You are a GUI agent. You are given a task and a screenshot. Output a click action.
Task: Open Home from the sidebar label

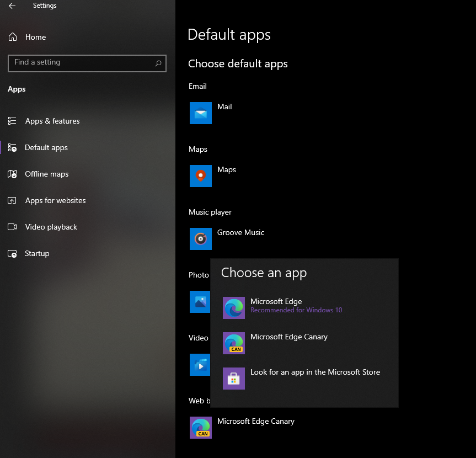pyautogui.click(x=35, y=37)
